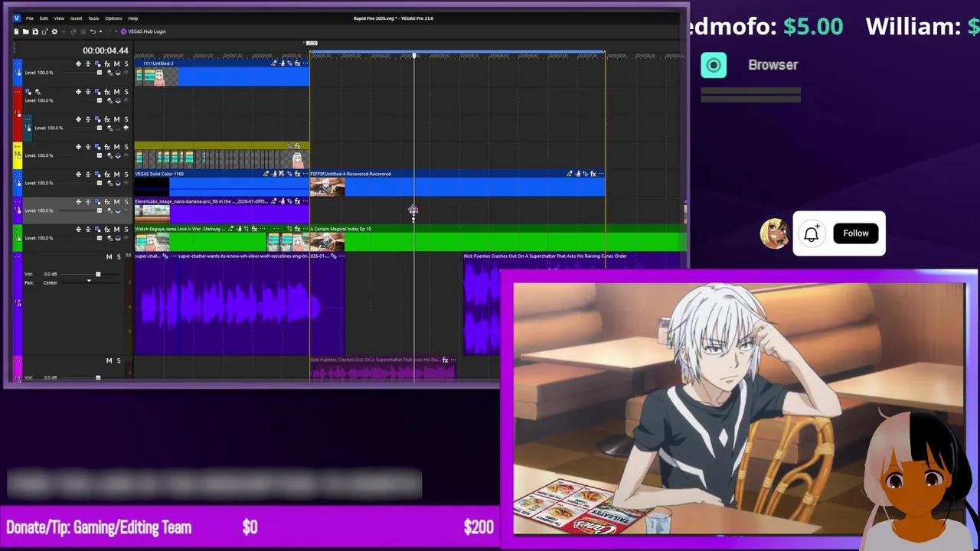The image size is (980, 551).
Task: Solo the yellow video track
Action: click(126, 146)
